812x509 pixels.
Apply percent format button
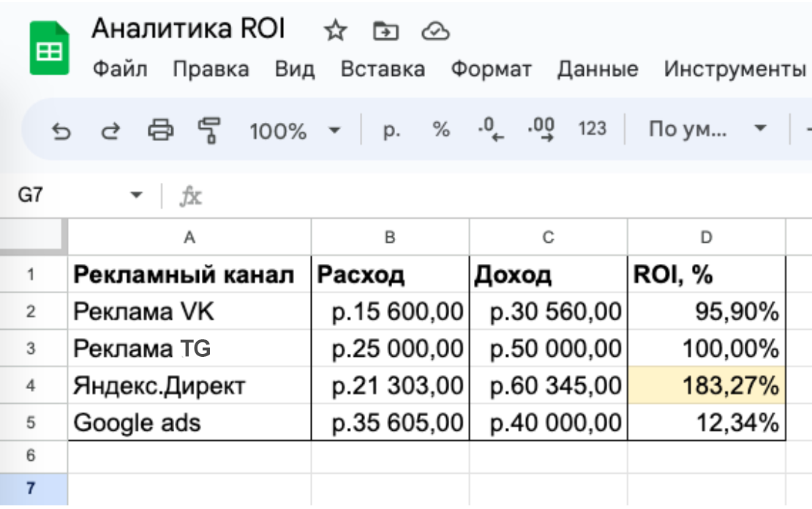[440, 130]
